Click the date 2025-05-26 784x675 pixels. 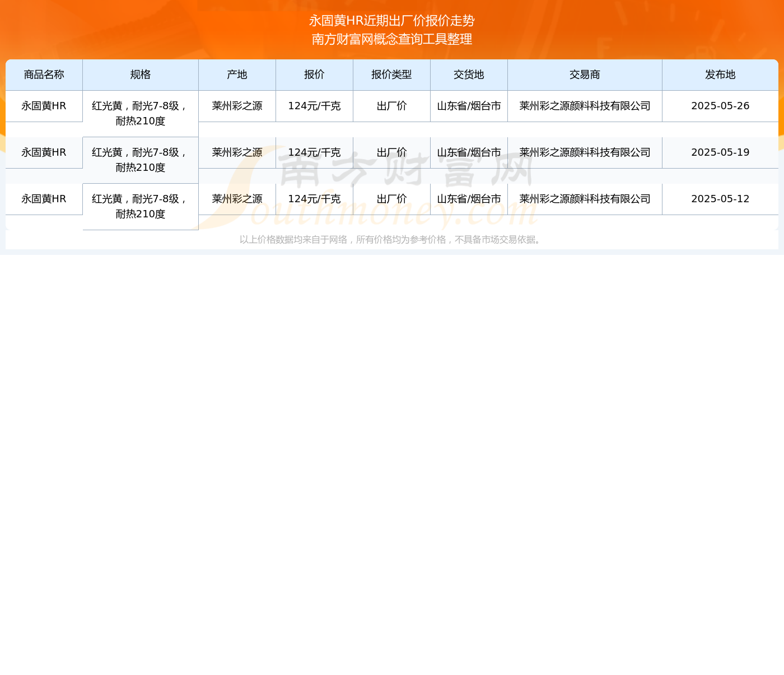720,106
